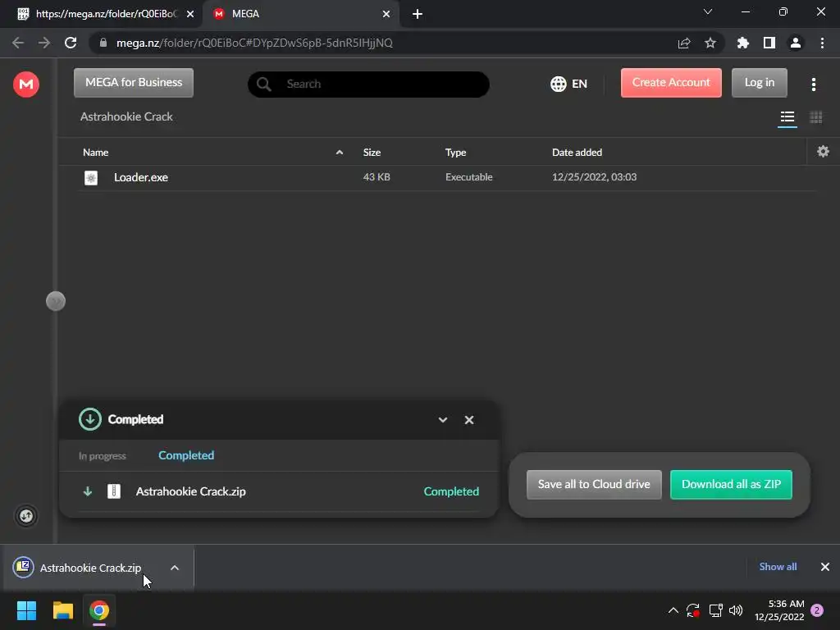Viewport: 840px width, 630px height.
Task: Share this page icon in address bar
Action: (x=684, y=43)
